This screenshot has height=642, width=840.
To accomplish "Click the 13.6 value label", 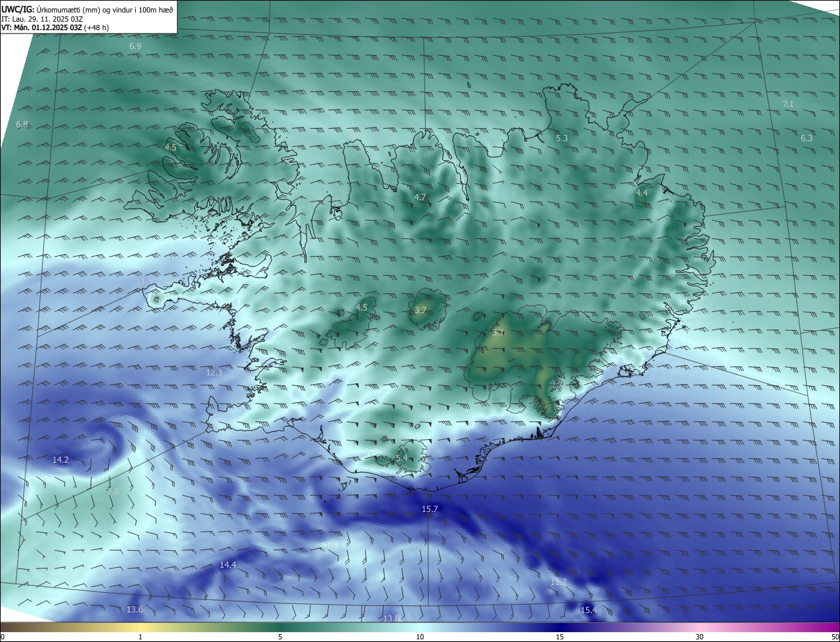I will 135,610.
